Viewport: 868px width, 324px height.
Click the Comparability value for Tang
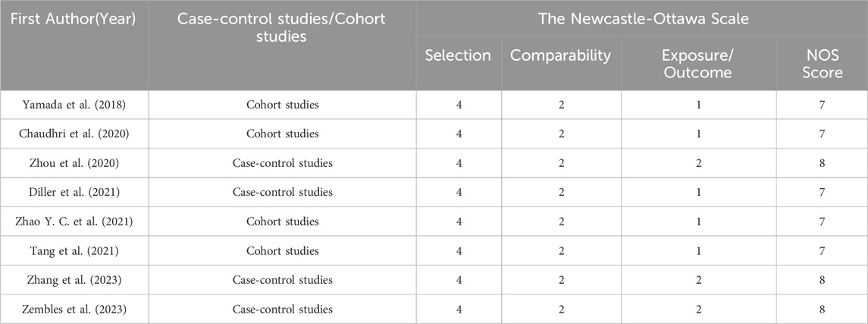click(x=561, y=251)
